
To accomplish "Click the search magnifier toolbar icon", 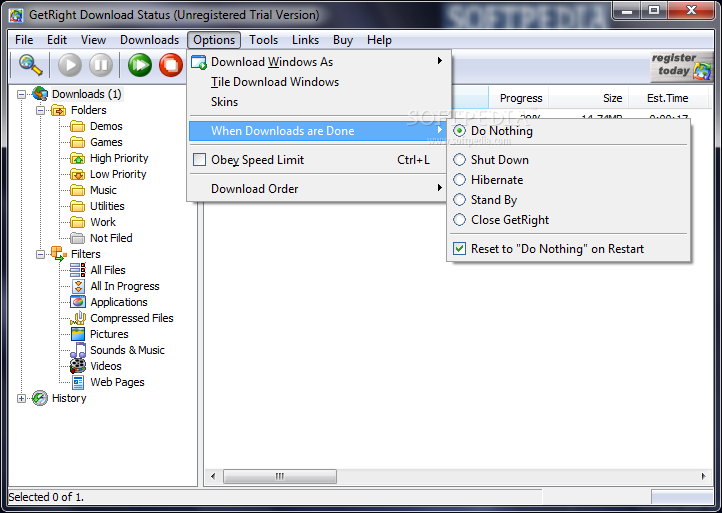I will (30, 64).
